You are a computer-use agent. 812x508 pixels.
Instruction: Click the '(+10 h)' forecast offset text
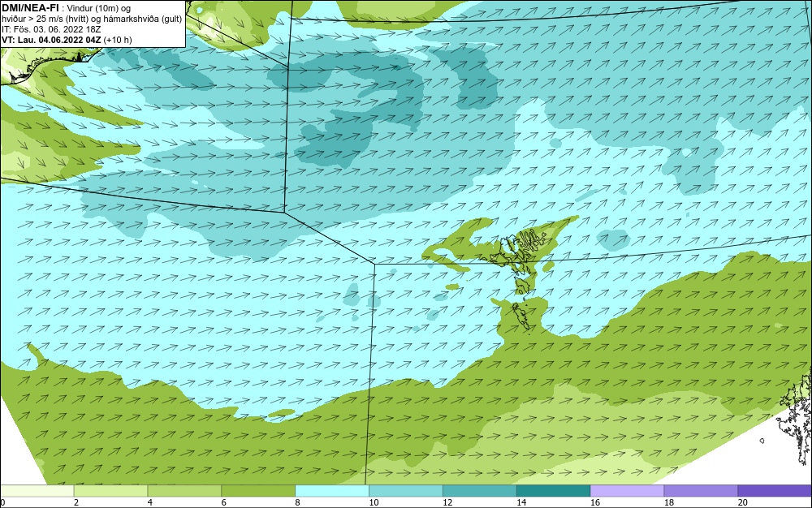click(118, 39)
